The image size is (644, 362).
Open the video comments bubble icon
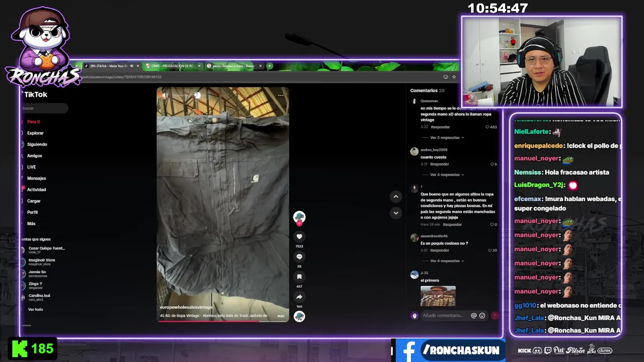(299, 256)
